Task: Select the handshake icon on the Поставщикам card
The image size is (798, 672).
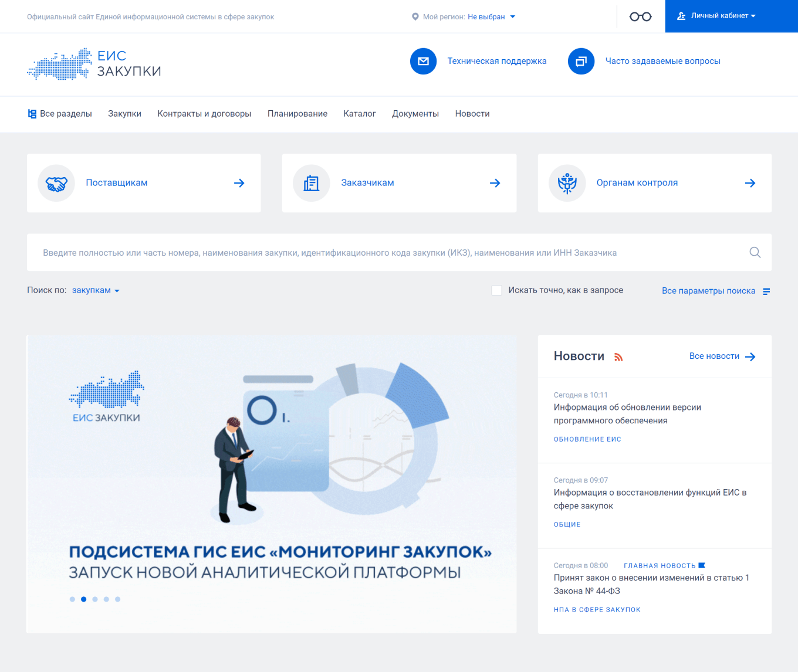Action: [56, 182]
